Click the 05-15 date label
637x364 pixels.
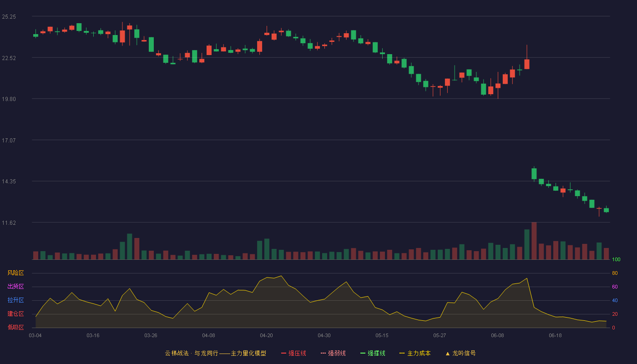382,335
